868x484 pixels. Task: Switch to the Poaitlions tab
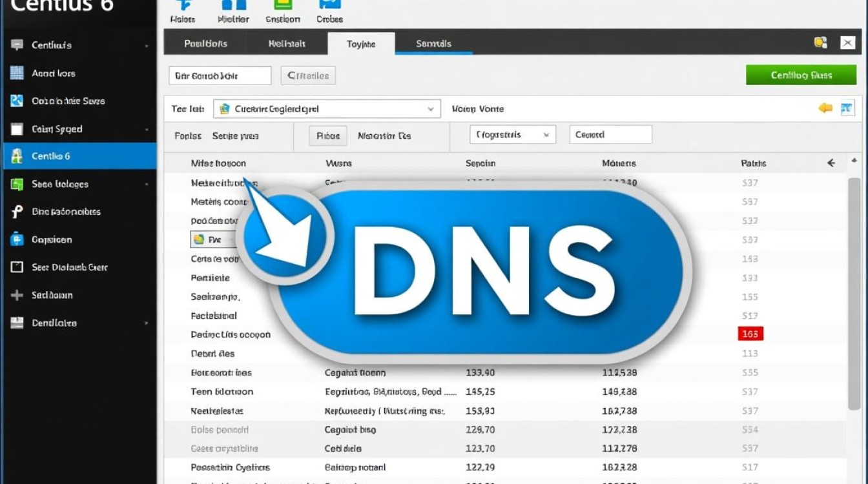pyautogui.click(x=205, y=43)
